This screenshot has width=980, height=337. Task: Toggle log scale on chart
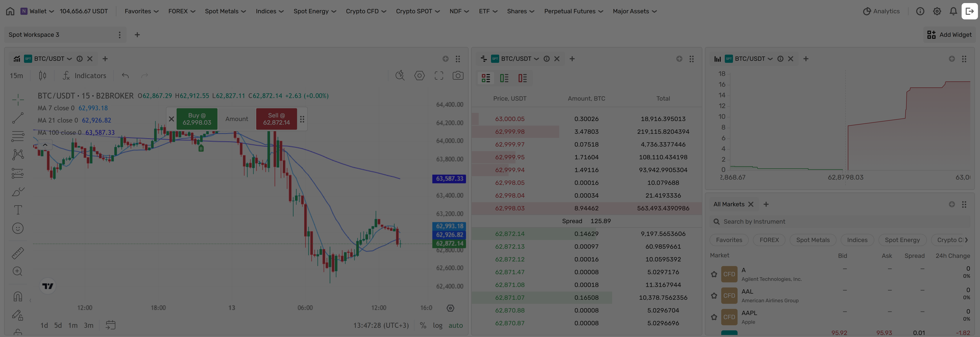(437, 326)
